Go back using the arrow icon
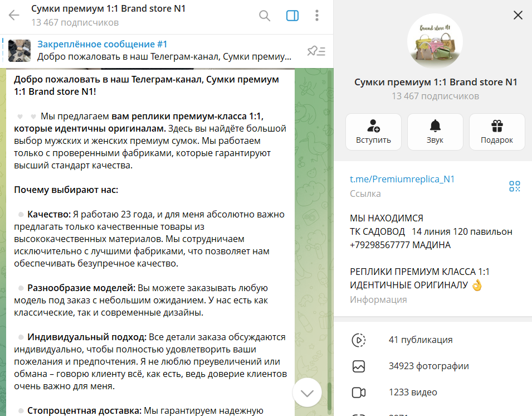 pos(14,15)
